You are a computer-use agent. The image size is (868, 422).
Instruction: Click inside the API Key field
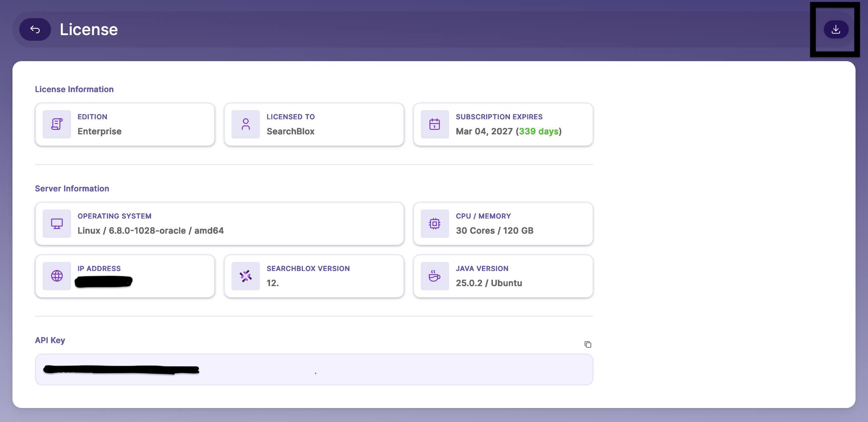pyautogui.click(x=314, y=370)
